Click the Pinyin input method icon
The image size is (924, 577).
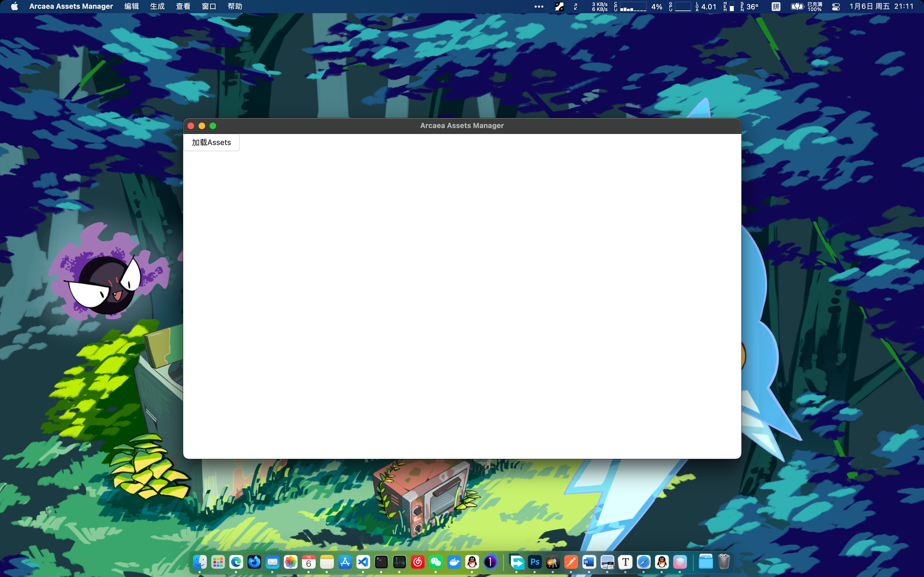(x=776, y=7)
